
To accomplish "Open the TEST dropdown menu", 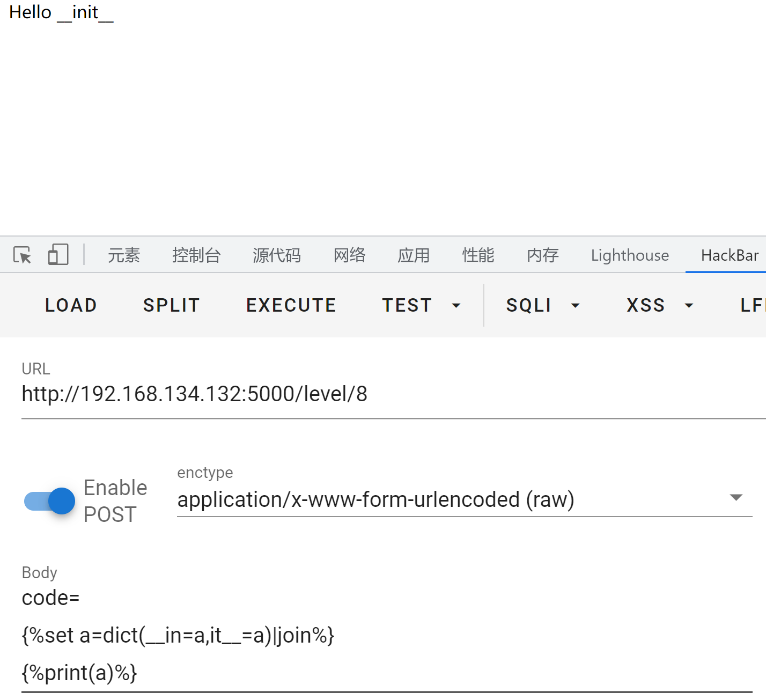I will (x=421, y=305).
